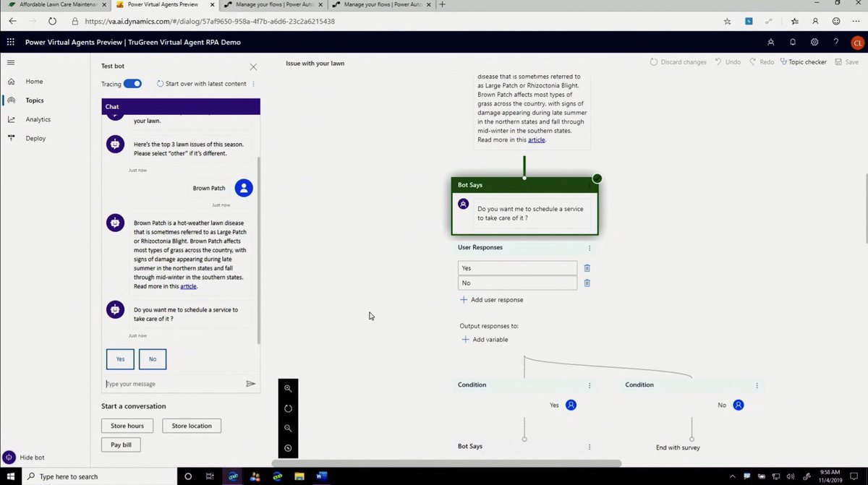Start conversation with Pay bill

121,445
